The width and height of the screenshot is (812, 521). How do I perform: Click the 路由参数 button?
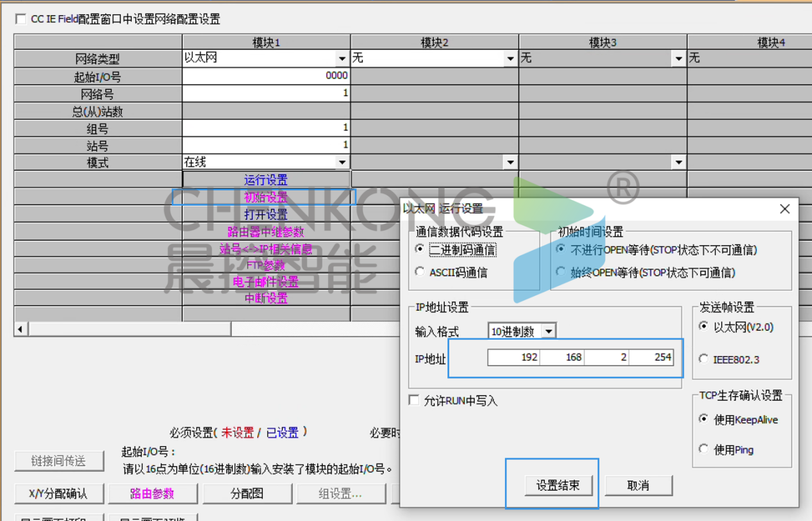(152, 493)
